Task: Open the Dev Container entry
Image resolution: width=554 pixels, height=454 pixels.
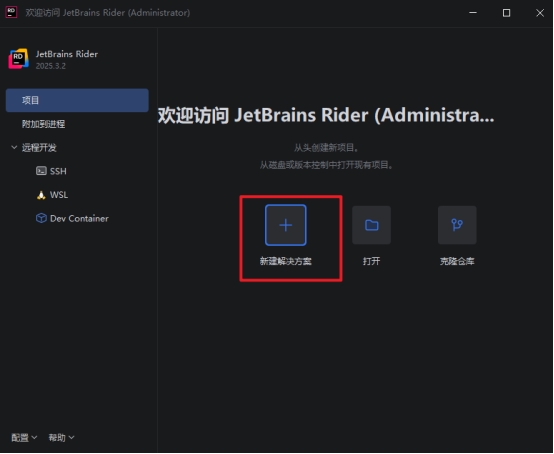Action: (x=79, y=219)
